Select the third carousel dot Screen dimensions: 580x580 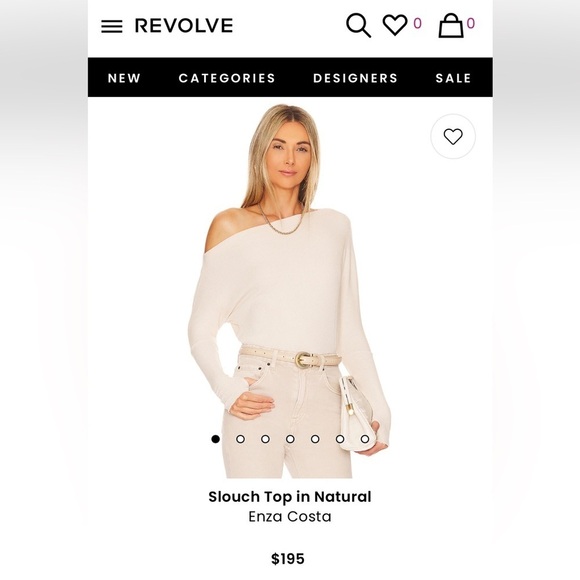(x=265, y=439)
